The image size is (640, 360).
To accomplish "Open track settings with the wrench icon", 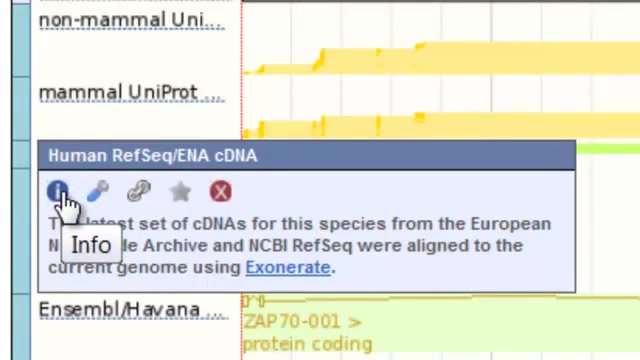I will 98,191.
